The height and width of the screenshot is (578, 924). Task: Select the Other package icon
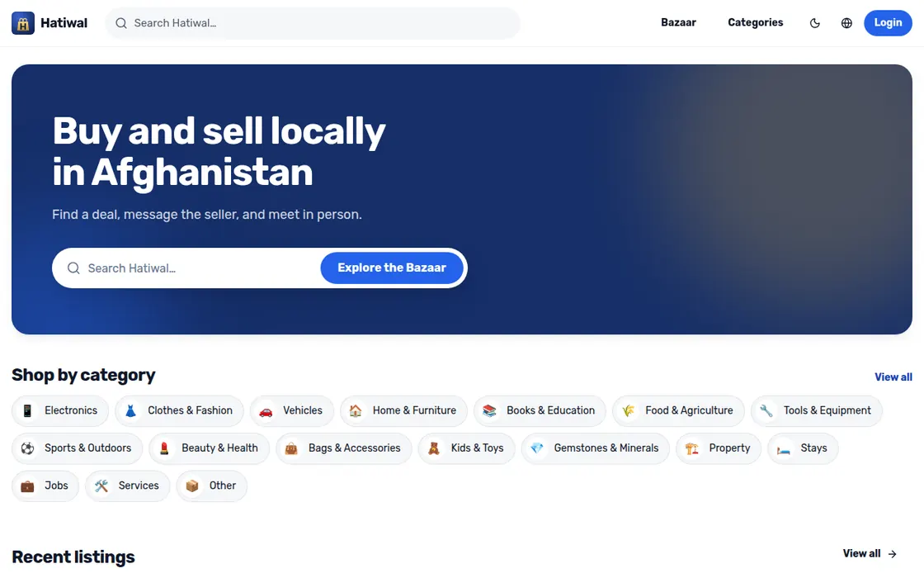pos(192,486)
